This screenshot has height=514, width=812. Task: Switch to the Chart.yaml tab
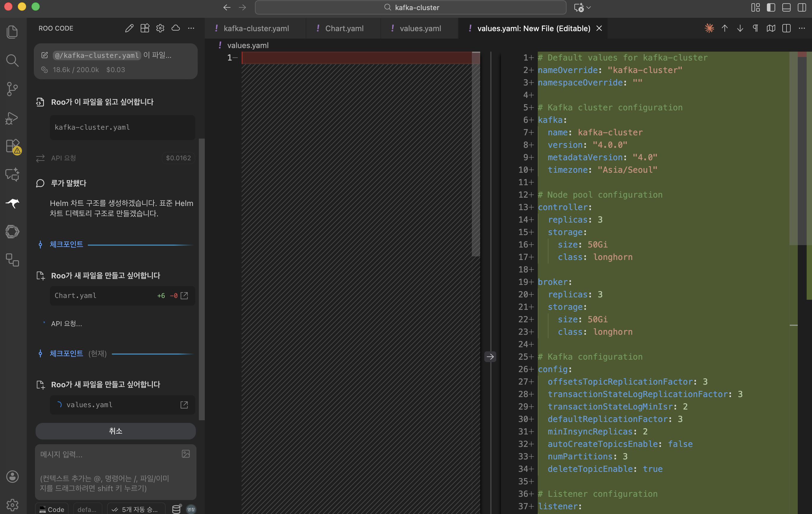[344, 28]
